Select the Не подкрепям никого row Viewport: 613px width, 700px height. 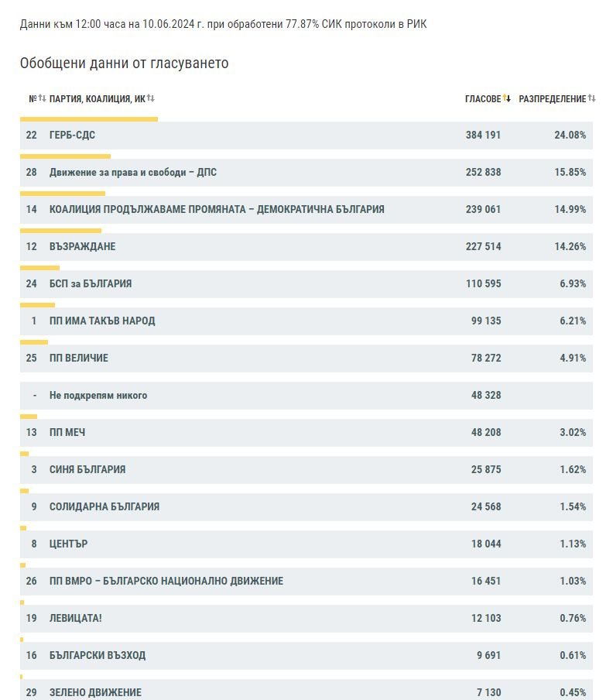tap(306, 395)
